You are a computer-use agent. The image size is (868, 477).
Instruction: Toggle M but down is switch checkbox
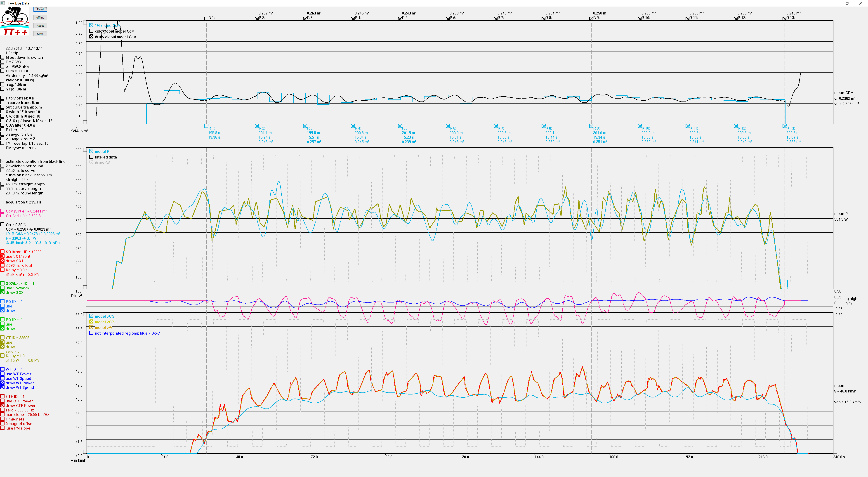pos(2,57)
